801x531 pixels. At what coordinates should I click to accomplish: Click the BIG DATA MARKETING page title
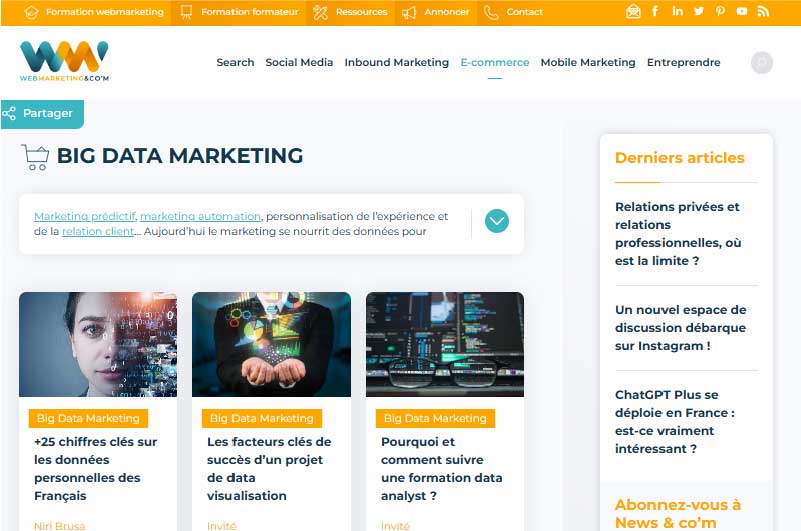click(180, 156)
